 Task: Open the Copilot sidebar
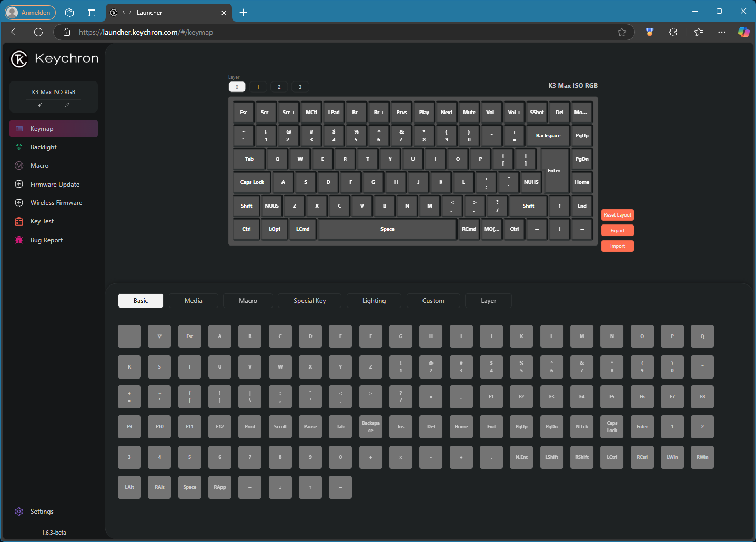[743, 32]
